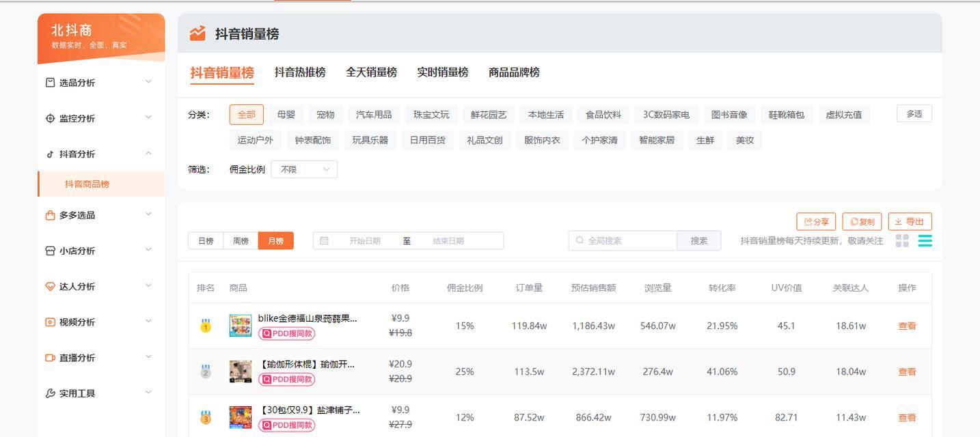Viewport: 980px width, 437px height.
Task: Click 查看 for blike金德福 row
Action: click(907, 326)
